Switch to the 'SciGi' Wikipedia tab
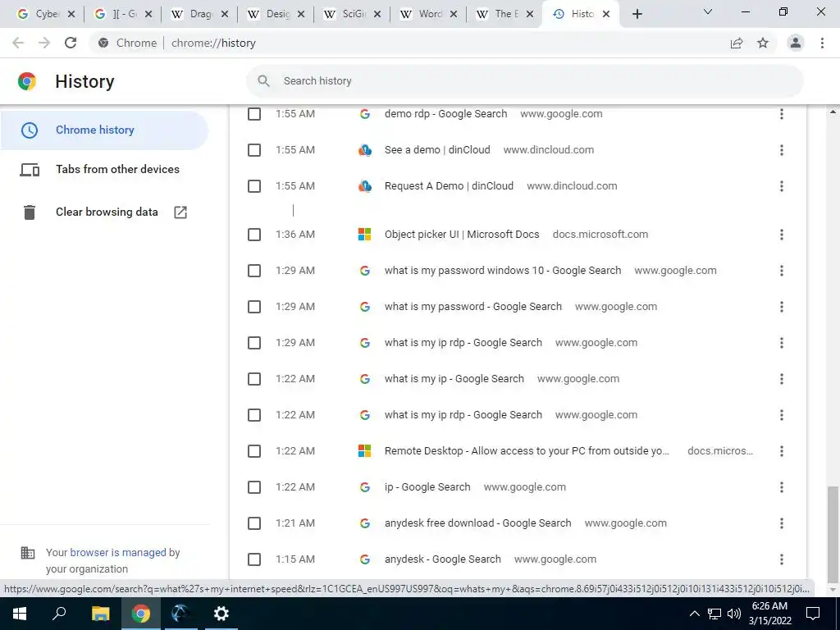 [x=347, y=15]
